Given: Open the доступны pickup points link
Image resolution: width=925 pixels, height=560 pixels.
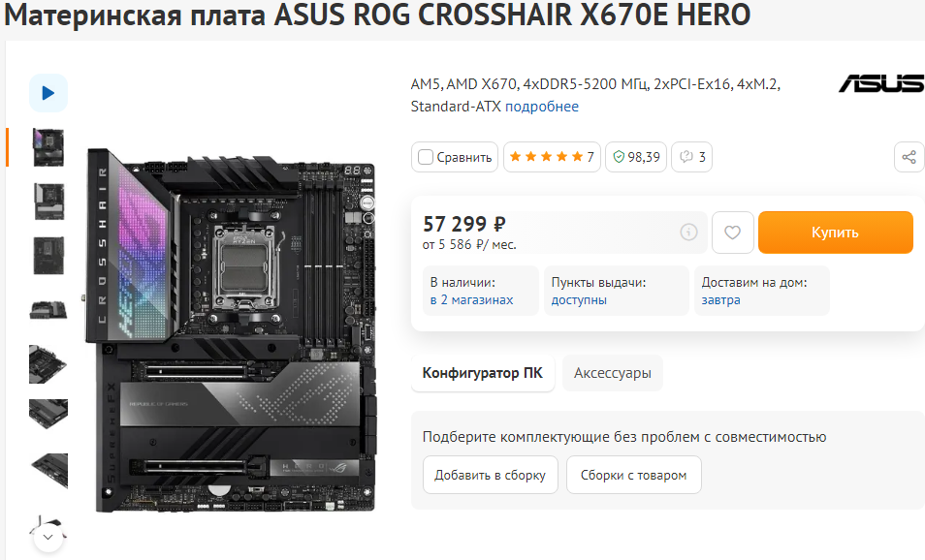Looking at the screenshot, I should (579, 299).
